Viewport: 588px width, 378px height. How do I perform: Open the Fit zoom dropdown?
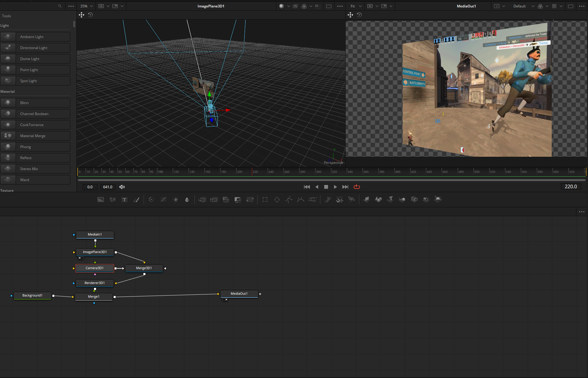point(356,6)
